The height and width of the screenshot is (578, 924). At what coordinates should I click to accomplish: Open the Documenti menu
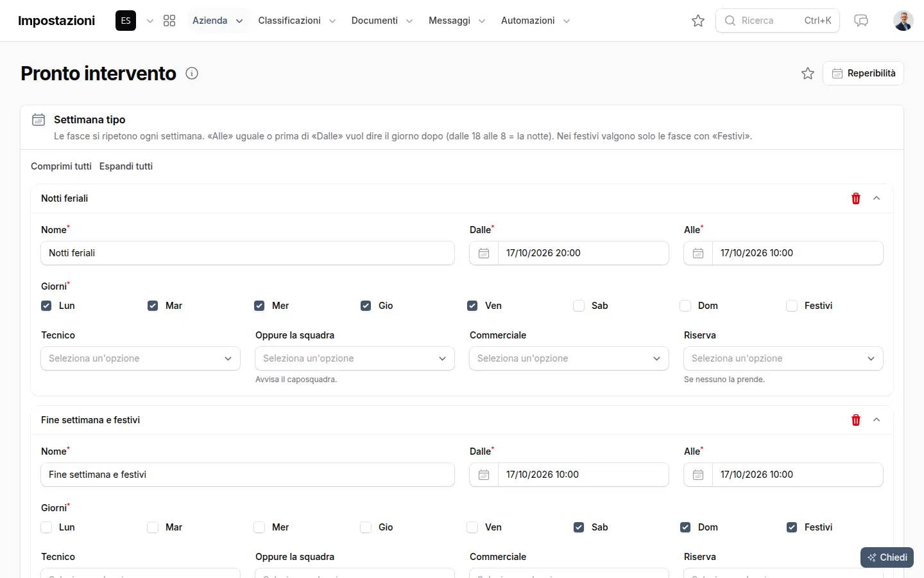[382, 21]
